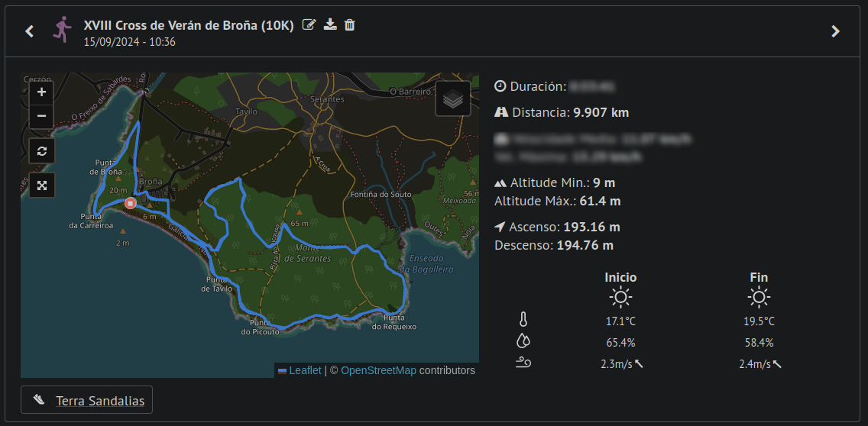Click the end temperature 19.5°C

759,321
